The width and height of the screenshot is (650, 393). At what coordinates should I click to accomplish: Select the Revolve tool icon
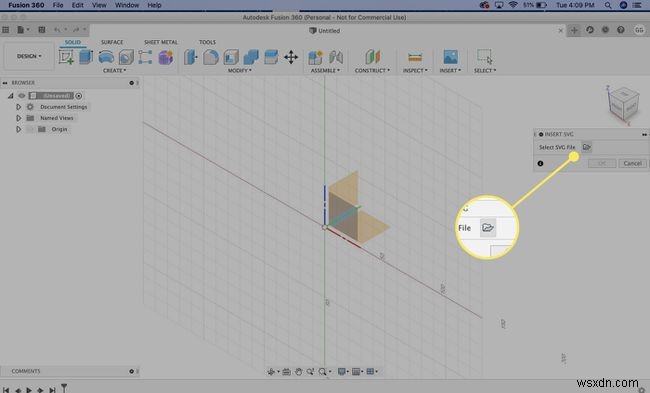(x=106, y=57)
